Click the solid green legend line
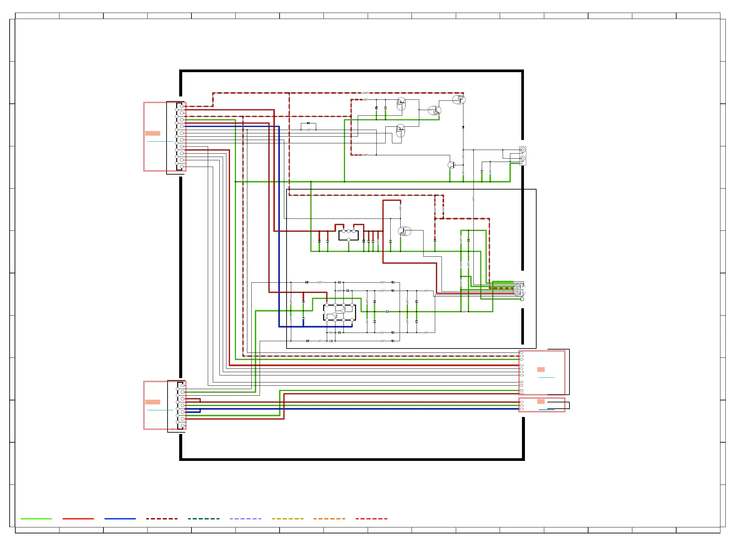The image size is (754, 560). pyautogui.click(x=36, y=519)
